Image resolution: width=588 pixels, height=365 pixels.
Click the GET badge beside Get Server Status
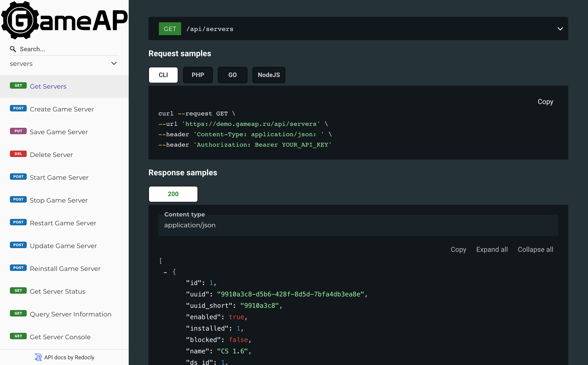(x=18, y=290)
